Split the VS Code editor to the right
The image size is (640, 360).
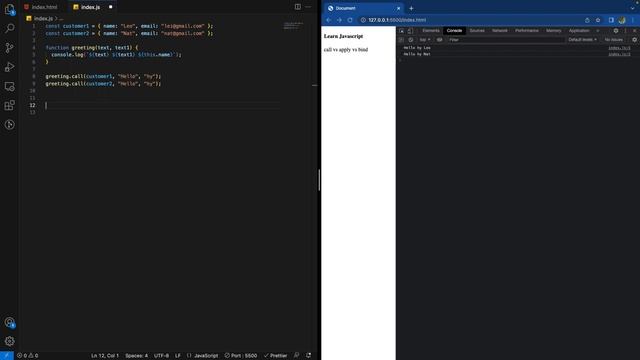point(298,7)
